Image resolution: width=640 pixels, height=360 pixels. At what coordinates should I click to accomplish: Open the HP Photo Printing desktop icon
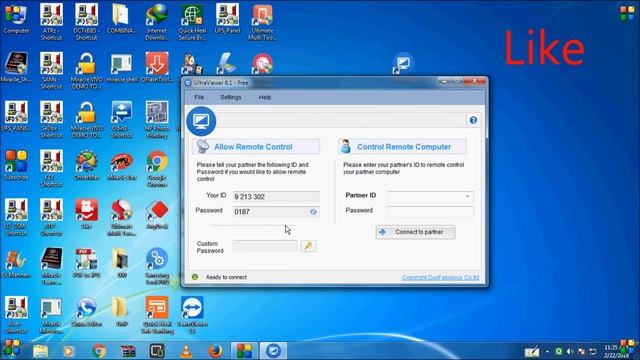(157, 120)
